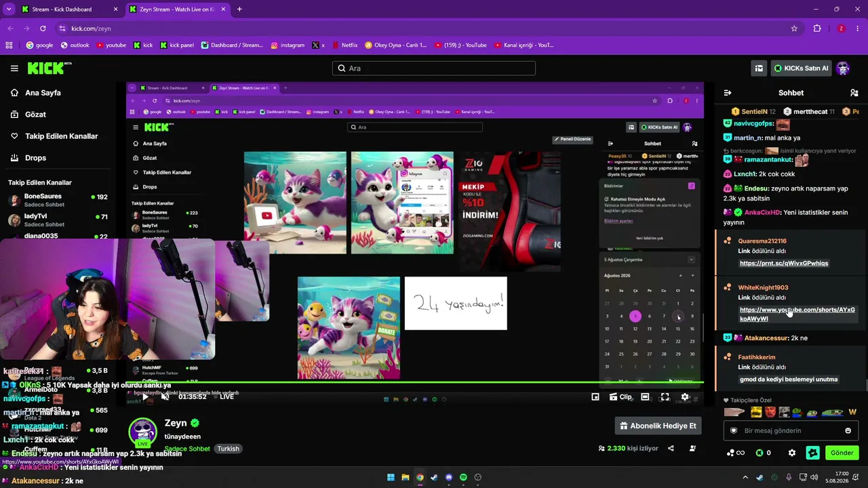Image resolution: width=868 pixels, height=488 pixels.
Task: Click username Faatihkkerim in chat
Action: 757,357
